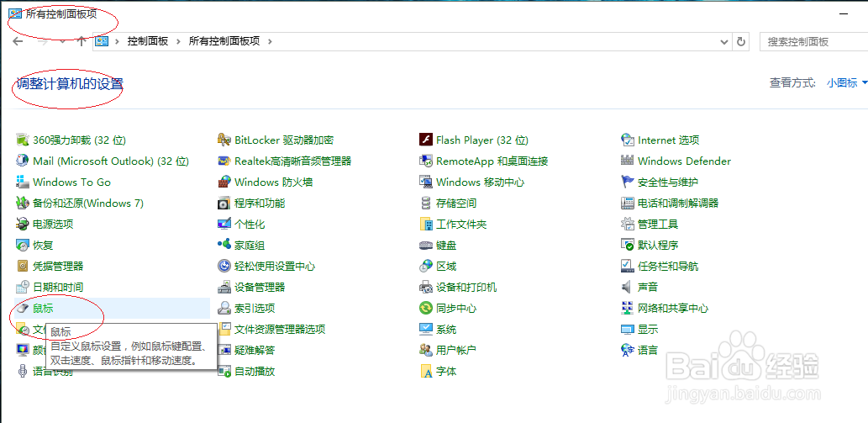Expand the chevron after 控制面板 breadcrumb
Image resolution: width=868 pixels, height=423 pixels.
[x=178, y=41]
